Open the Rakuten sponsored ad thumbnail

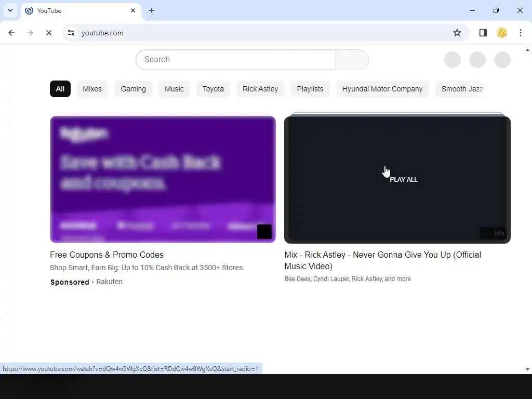coord(163,179)
